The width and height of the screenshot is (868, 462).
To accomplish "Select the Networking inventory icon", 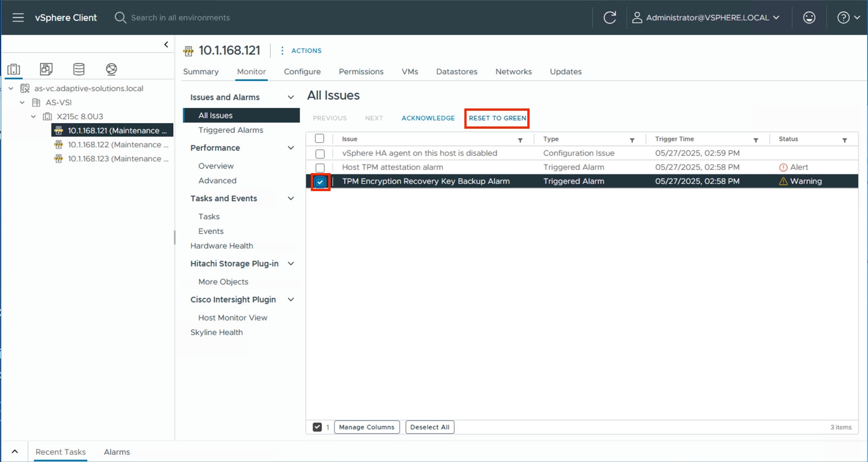I will 111,69.
